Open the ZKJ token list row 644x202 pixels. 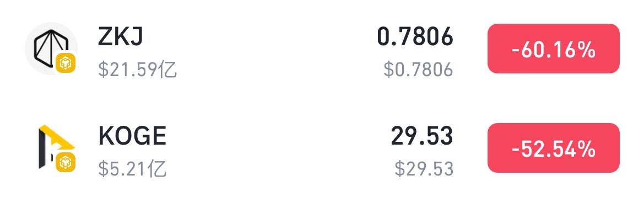(322, 49)
